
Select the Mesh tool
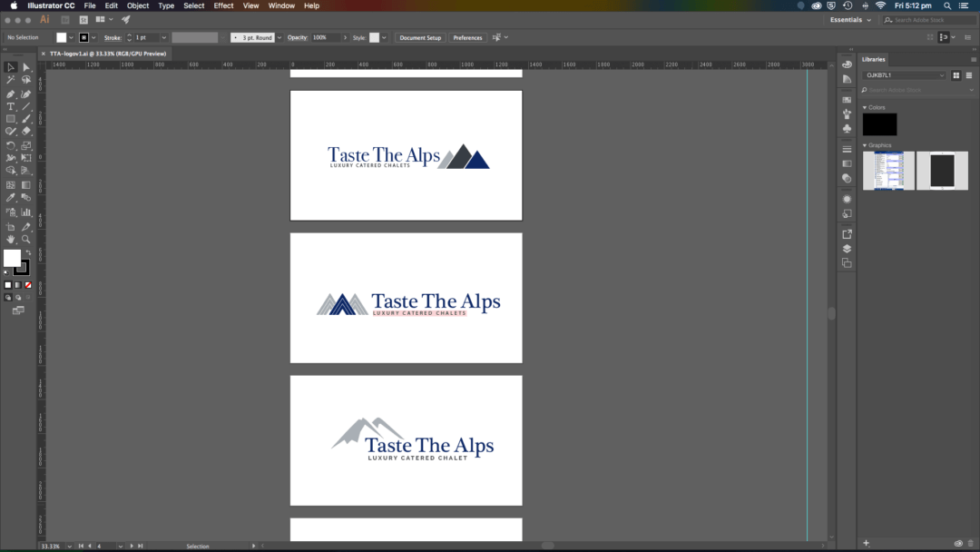[x=11, y=185]
